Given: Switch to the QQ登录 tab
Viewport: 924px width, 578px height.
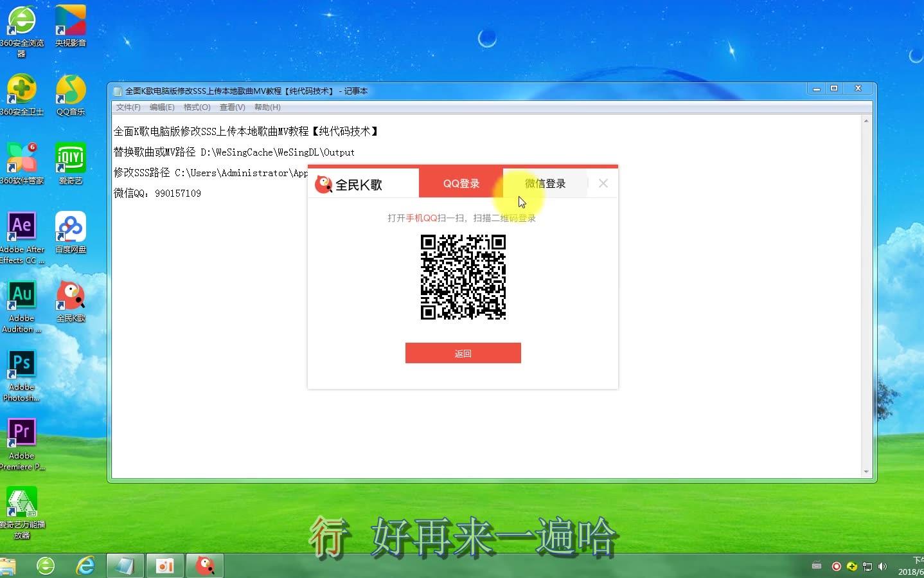Looking at the screenshot, I should pos(461,183).
